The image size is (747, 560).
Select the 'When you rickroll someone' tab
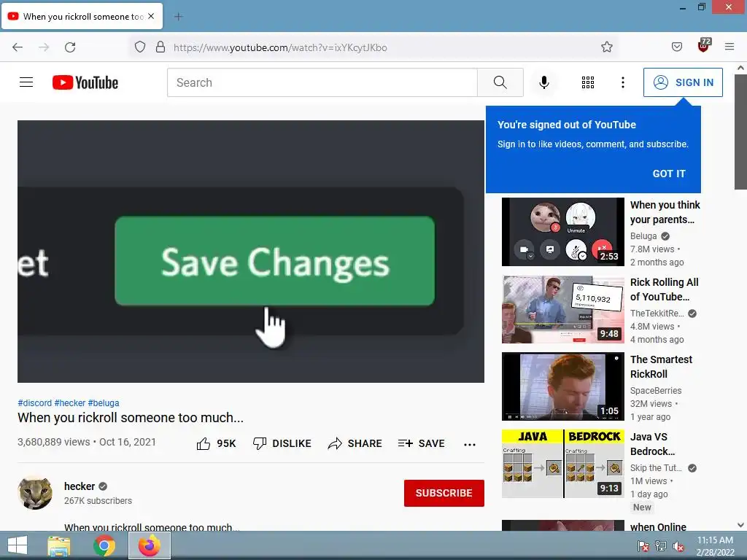click(x=82, y=16)
